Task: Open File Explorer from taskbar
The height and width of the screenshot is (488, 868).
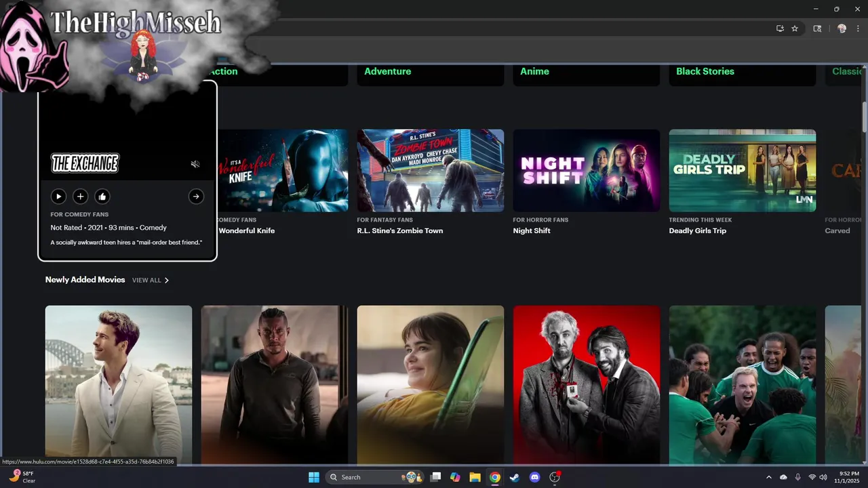Action: point(475,477)
